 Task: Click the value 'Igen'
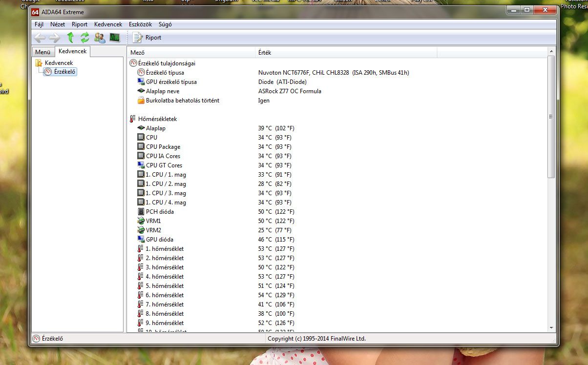(264, 100)
